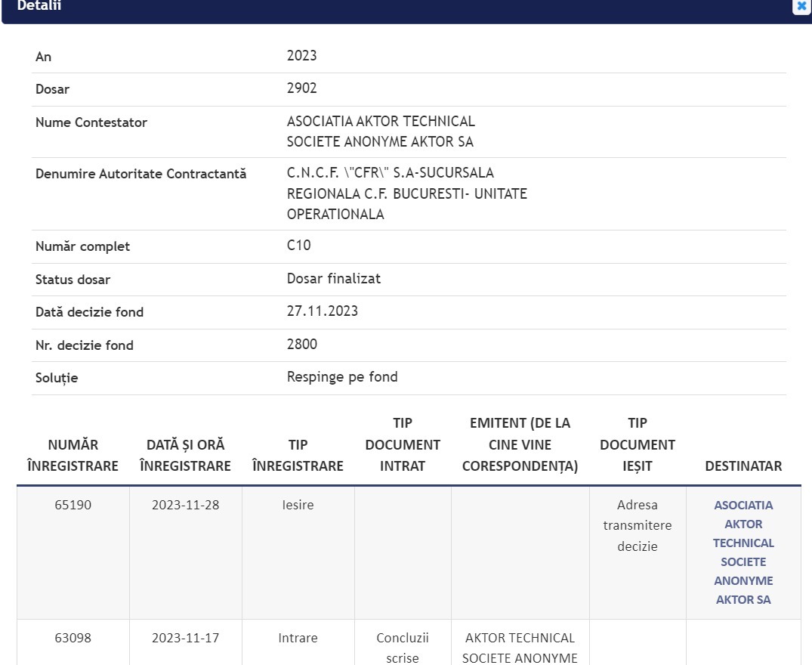
Task: Click the contestator name ASOCIATIA AKTOR TECHNICAL
Action: point(381,131)
